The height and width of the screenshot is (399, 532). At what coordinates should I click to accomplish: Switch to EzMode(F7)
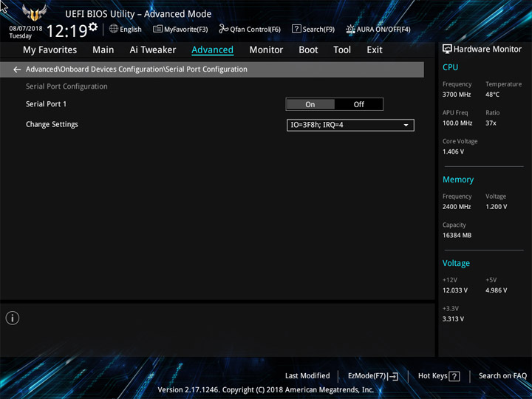point(373,376)
